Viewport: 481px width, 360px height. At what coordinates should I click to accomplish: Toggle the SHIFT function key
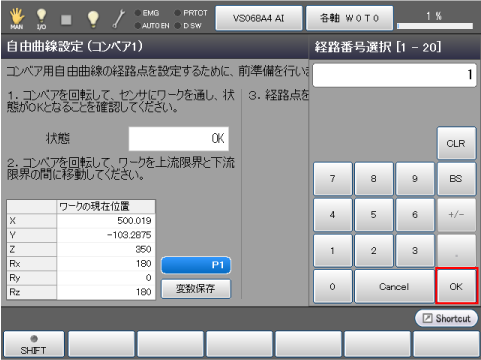(33, 344)
